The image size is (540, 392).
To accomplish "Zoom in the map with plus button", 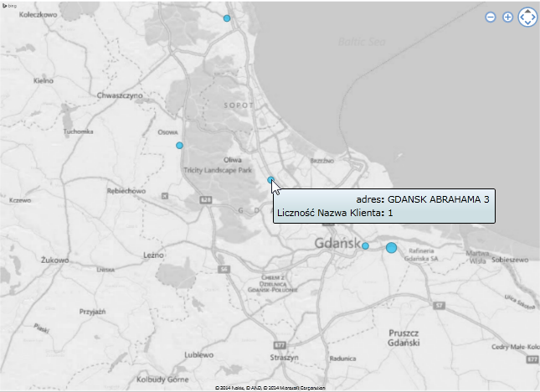I will coord(507,18).
